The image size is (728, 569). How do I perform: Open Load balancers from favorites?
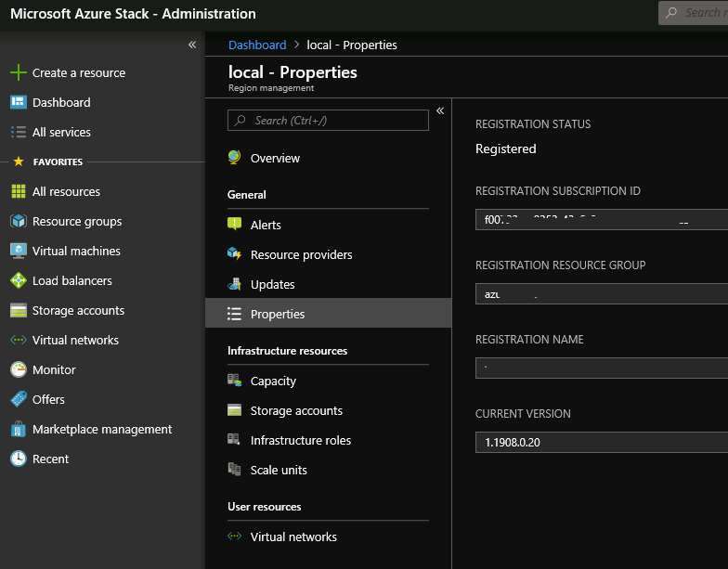point(72,280)
